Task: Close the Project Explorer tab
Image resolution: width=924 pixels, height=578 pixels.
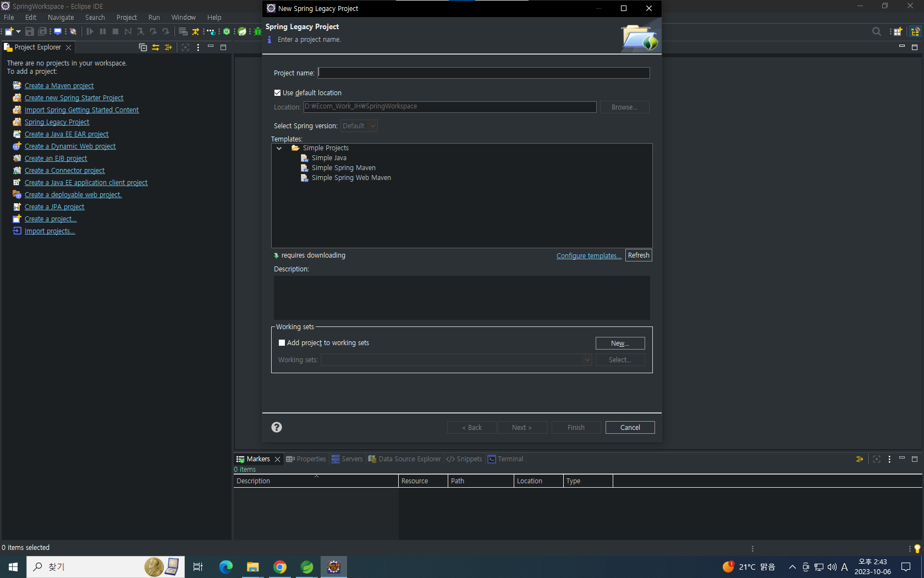Action: coord(68,47)
